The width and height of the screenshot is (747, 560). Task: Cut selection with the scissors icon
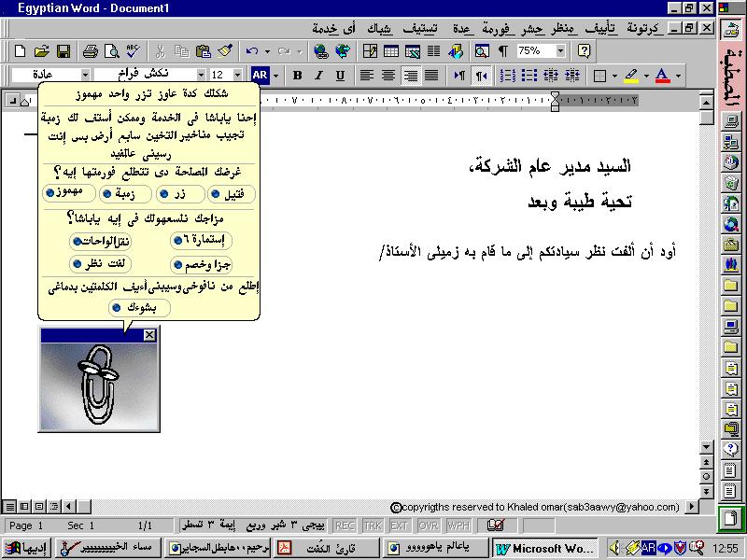point(160,51)
